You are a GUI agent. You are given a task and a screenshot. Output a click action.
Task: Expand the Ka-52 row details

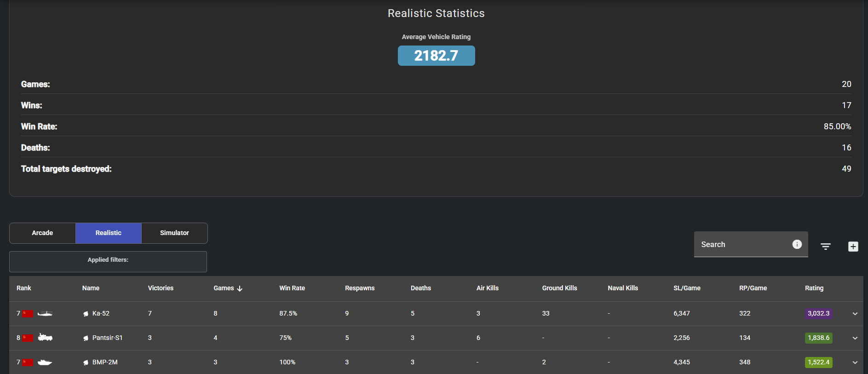(855, 314)
